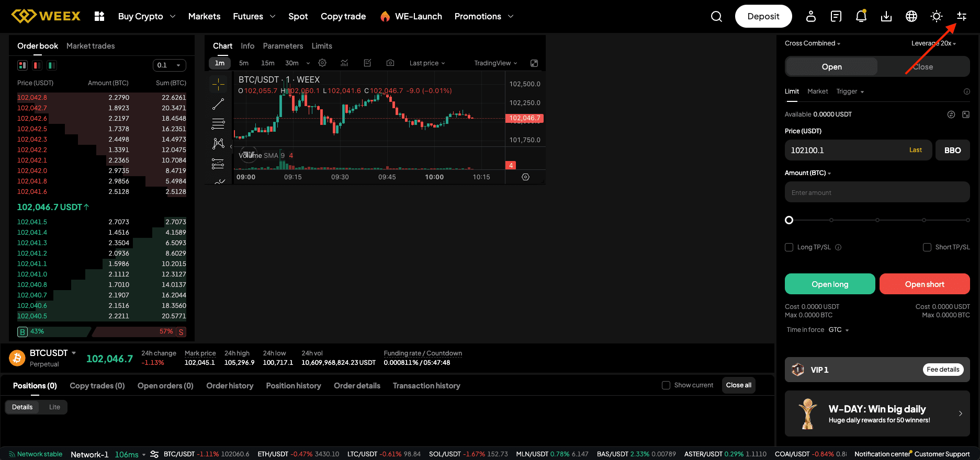The width and height of the screenshot is (980, 460).
Task: Click the download app icon
Action: [x=886, y=17]
